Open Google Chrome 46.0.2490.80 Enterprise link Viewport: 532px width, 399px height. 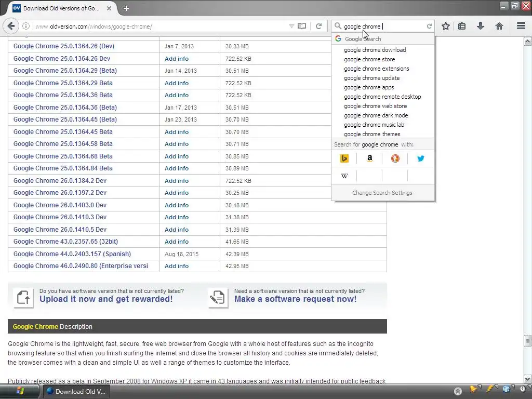point(81,266)
